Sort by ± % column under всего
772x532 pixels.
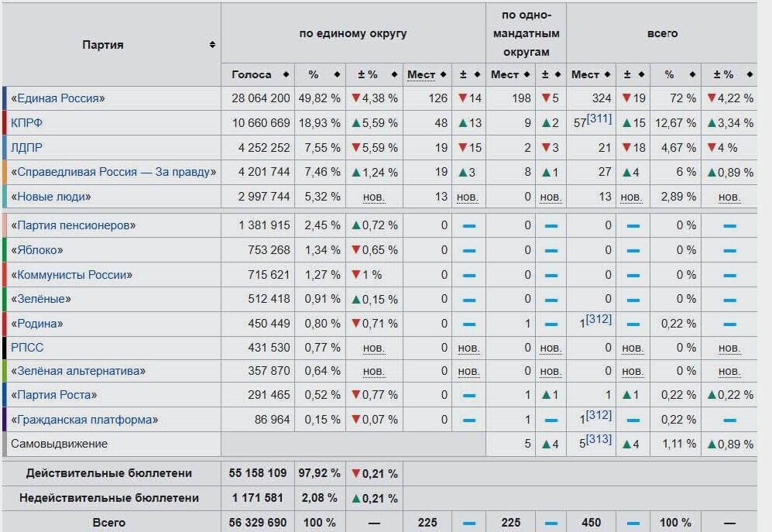[749, 74]
